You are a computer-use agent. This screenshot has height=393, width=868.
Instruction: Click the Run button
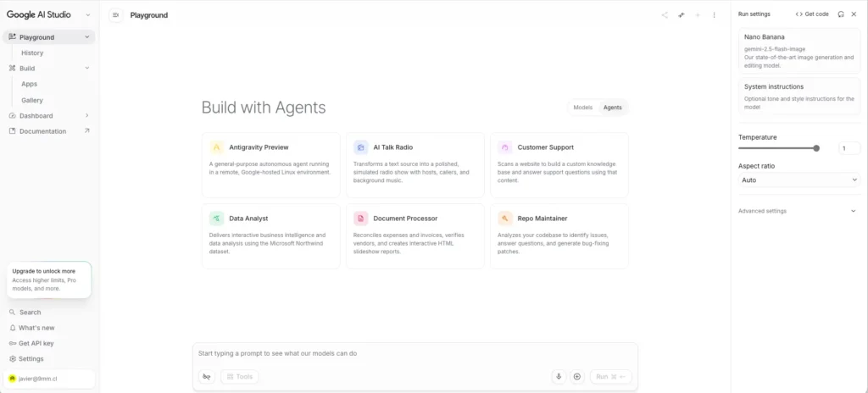[610, 376]
